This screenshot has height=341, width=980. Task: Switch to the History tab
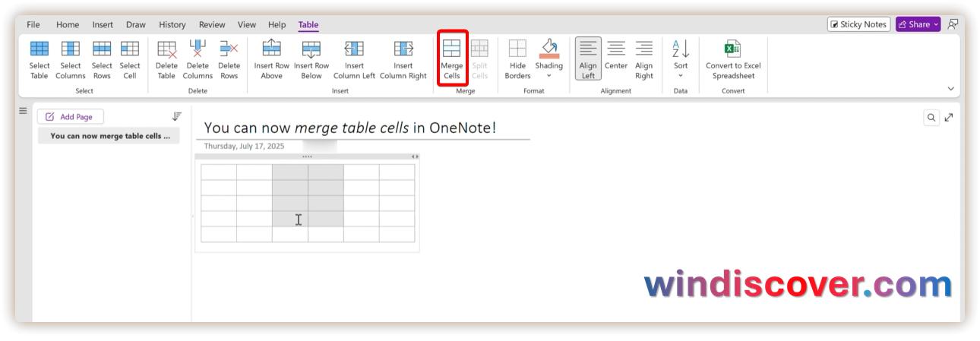172,24
